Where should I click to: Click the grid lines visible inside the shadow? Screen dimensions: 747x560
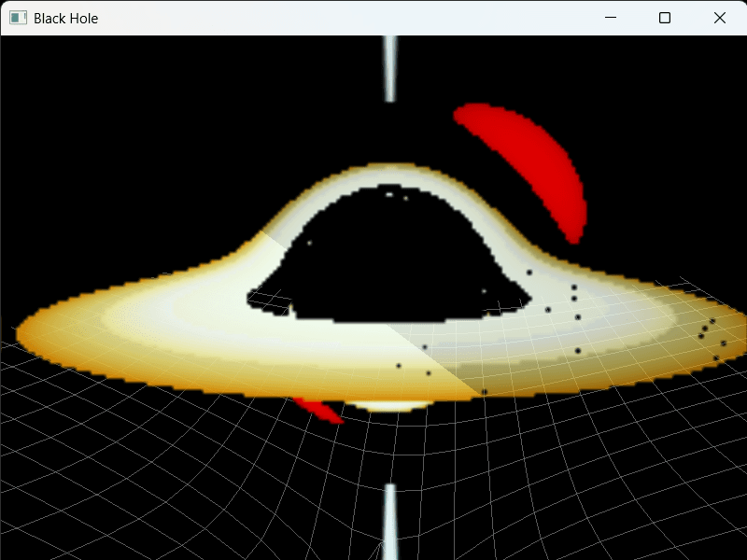point(271,301)
